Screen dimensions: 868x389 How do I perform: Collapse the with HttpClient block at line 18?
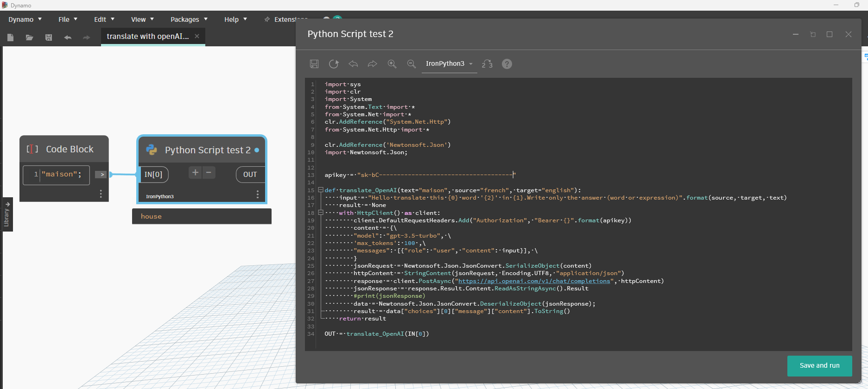coord(320,213)
